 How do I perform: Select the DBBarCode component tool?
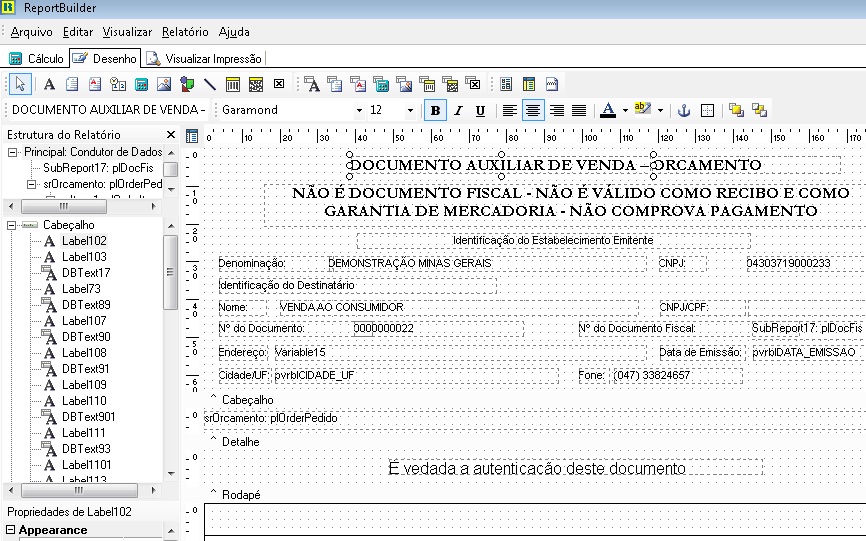point(427,84)
